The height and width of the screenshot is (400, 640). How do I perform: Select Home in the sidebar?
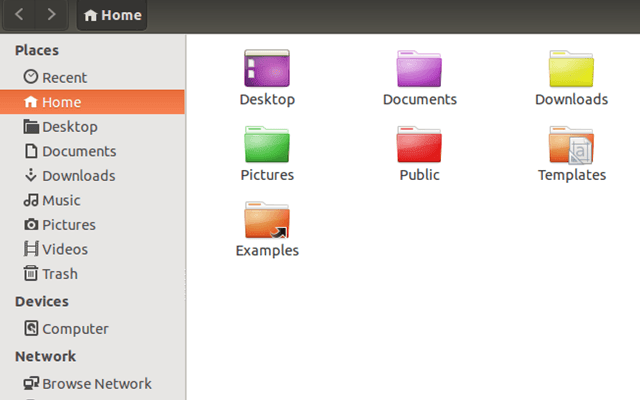(x=92, y=102)
